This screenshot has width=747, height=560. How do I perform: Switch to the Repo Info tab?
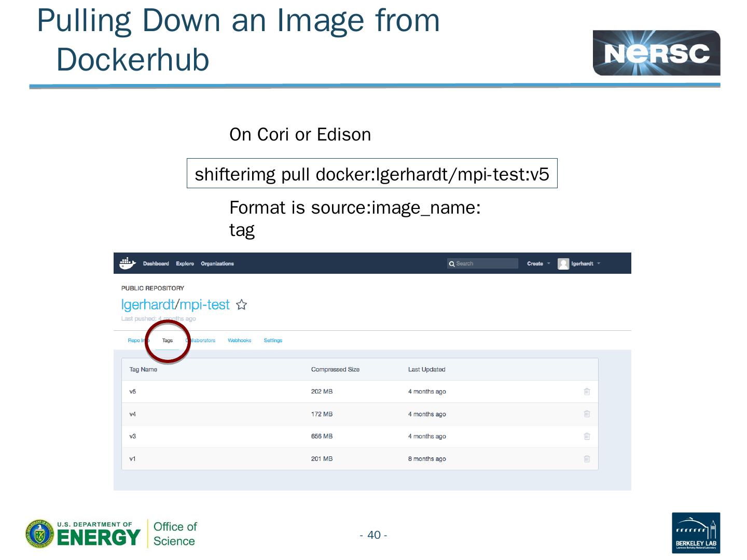click(138, 340)
